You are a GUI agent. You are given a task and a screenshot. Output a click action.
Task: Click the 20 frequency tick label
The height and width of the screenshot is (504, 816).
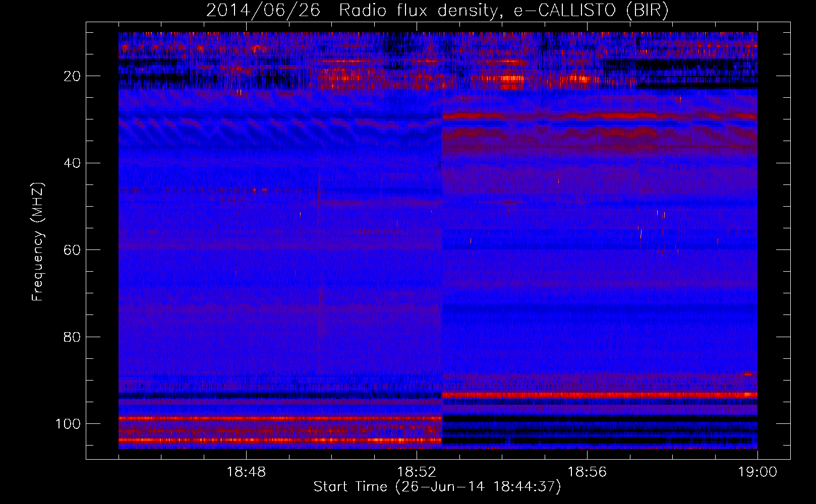coord(72,76)
